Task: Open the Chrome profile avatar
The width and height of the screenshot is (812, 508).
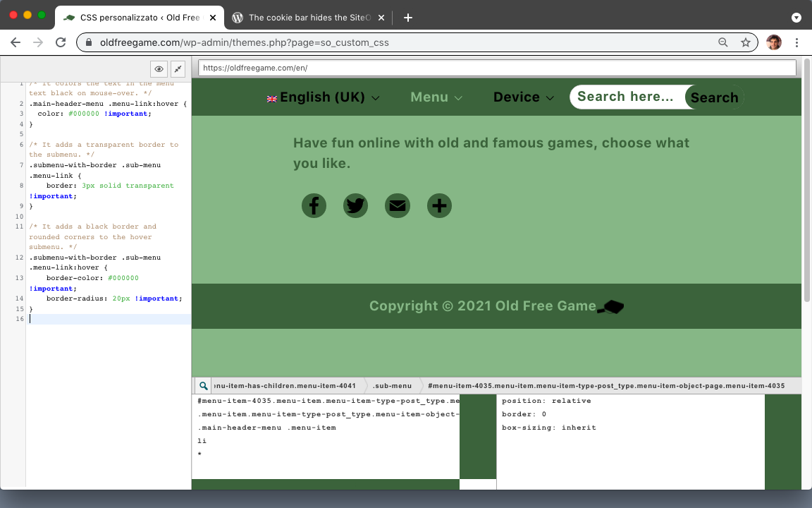Action: [774, 42]
